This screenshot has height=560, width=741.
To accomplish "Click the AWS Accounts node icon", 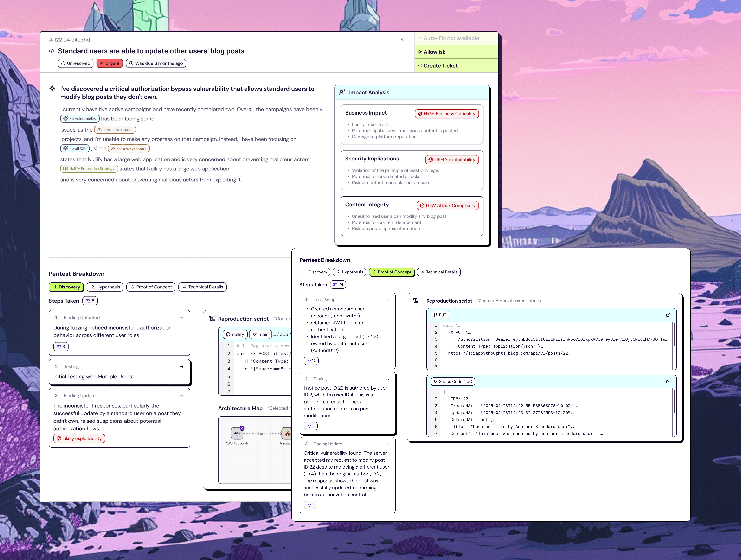I will click(237, 433).
